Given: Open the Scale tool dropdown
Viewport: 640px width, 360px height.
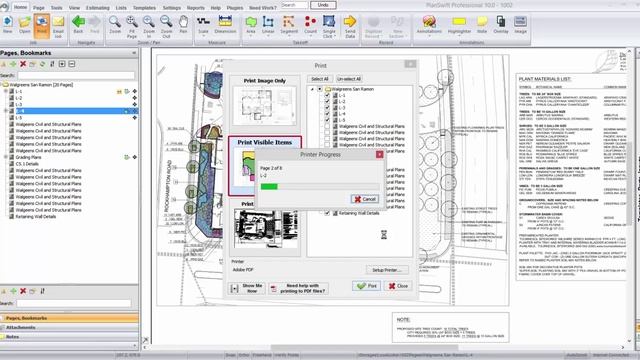Looking at the screenshot, I should [x=203, y=36].
